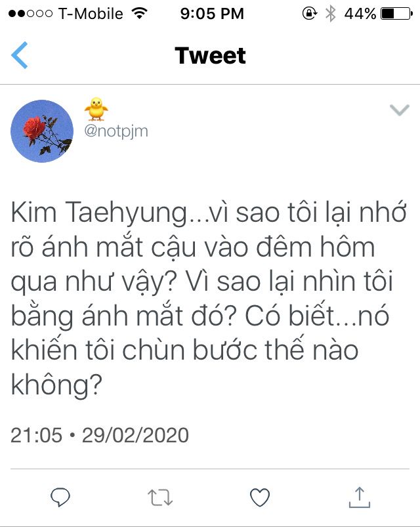Reply to the tweet via speech bubble icon

point(60,497)
